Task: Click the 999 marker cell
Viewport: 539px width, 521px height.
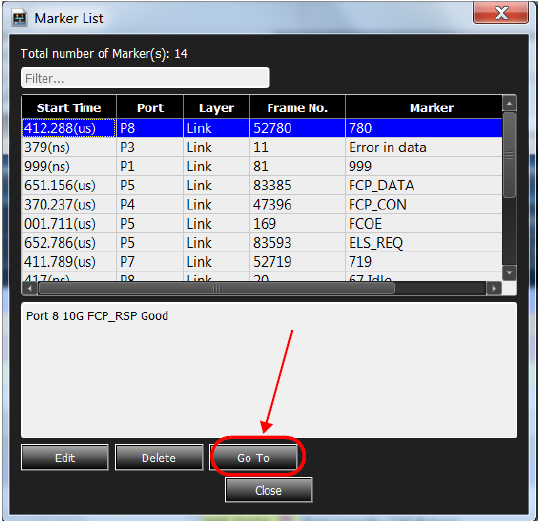Action: 424,166
